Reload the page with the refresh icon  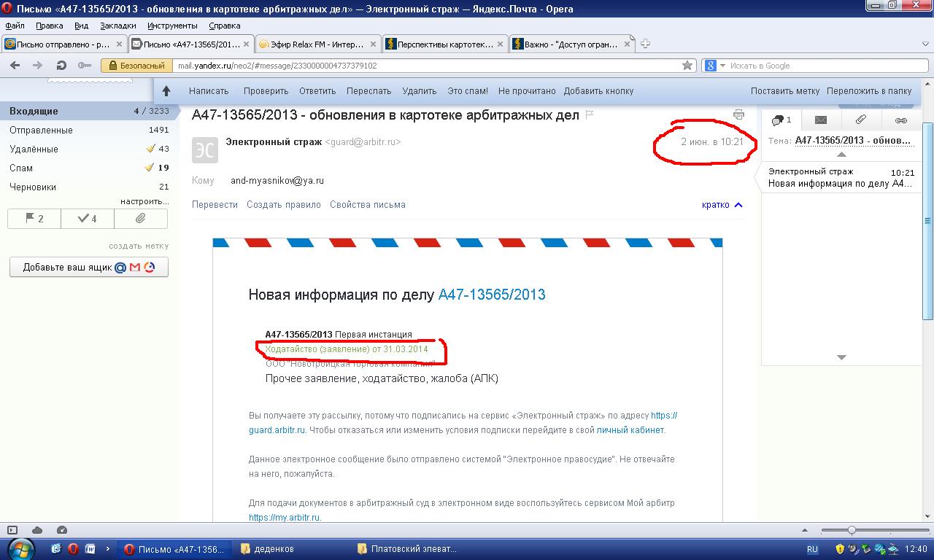[x=61, y=66]
